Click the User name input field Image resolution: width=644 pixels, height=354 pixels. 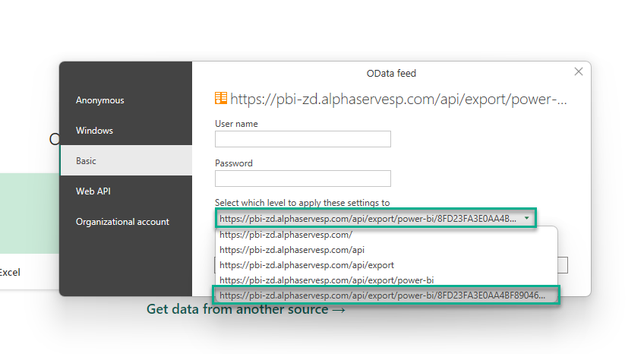[x=302, y=139]
